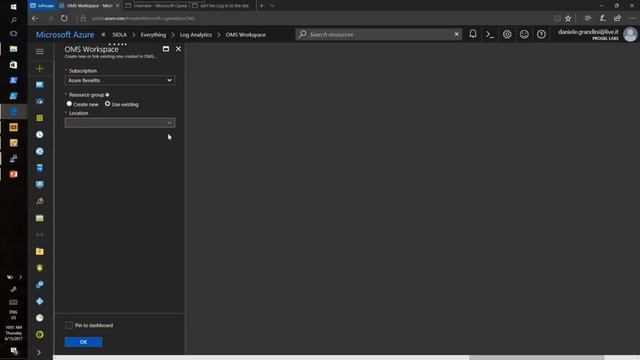Open the blue cube resources icon in Azure sidebar
Screen dimensions: 640x360
click(x=40, y=101)
